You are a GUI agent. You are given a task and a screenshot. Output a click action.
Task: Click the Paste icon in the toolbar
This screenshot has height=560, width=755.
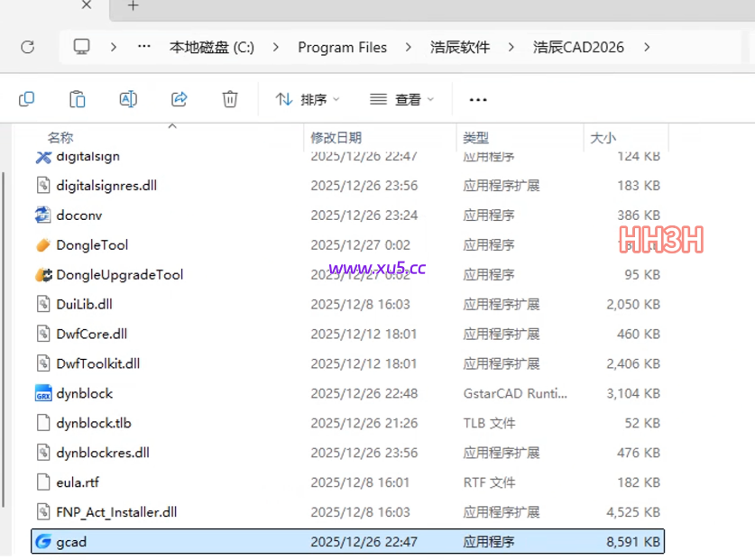tap(77, 99)
